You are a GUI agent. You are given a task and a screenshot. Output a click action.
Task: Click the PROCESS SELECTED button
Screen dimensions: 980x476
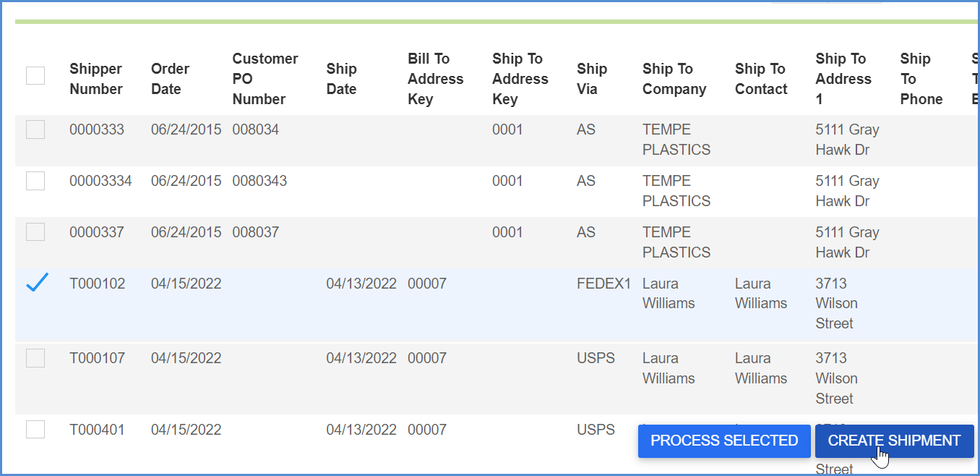[724, 441]
